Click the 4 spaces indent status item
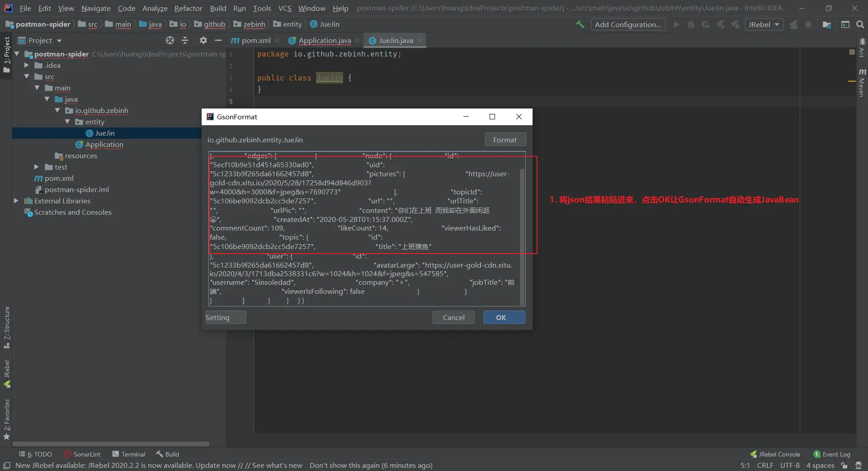868x471 pixels. click(820, 466)
